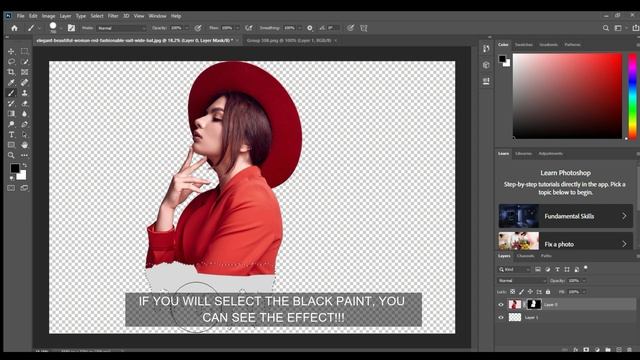
Task: Select the Horizontal Type tool
Action: click(11, 135)
